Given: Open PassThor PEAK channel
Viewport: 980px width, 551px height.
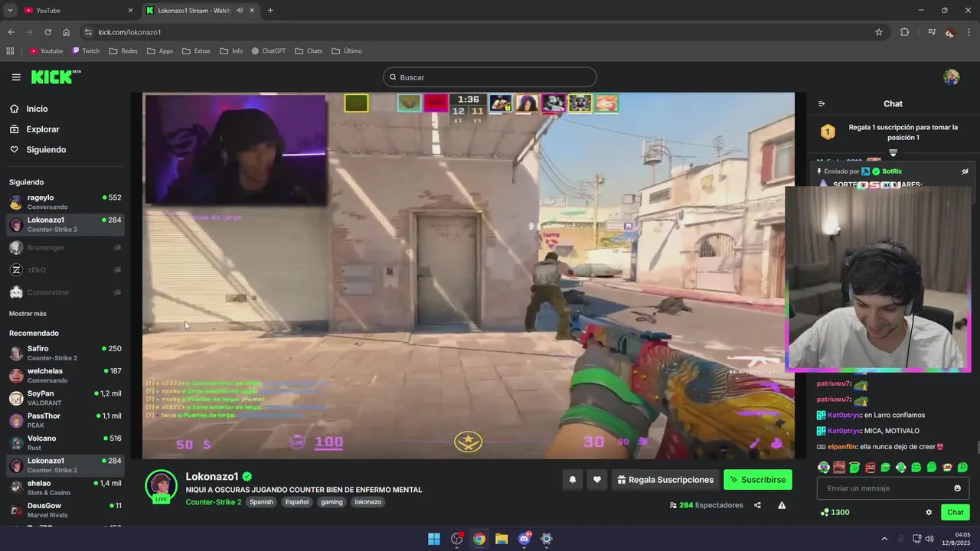Looking at the screenshot, I should click(x=64, y=420).
